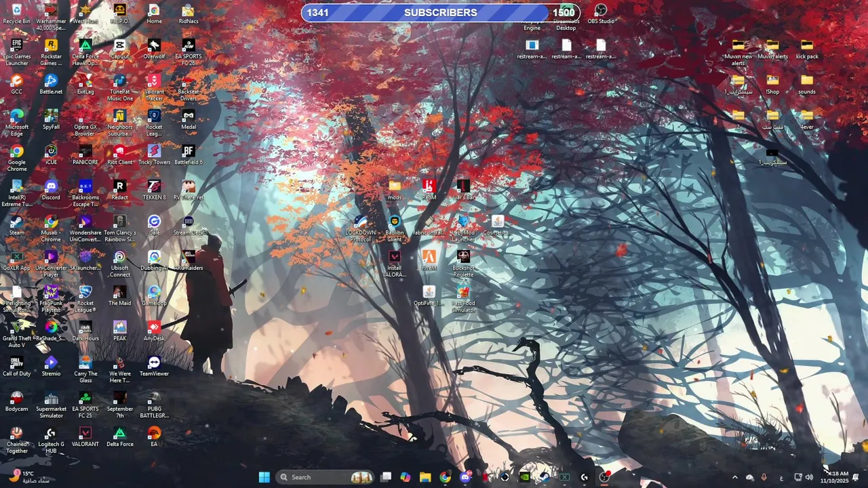
Task: Show hidden system tray icons
Action: pos(734,478)
